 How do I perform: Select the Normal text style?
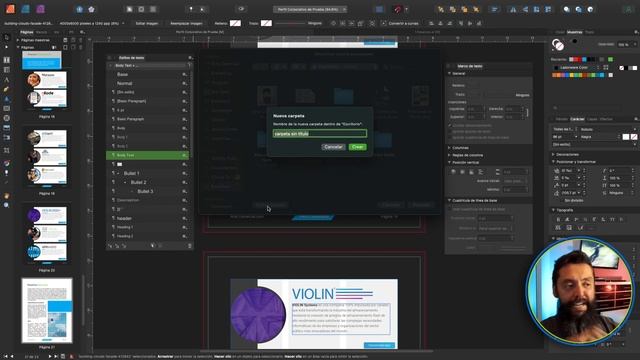click(148, 83)
